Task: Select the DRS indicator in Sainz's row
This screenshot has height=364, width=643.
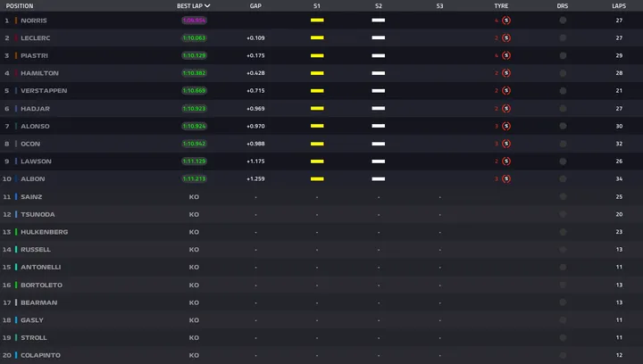Action: click(x=563, y=196)
